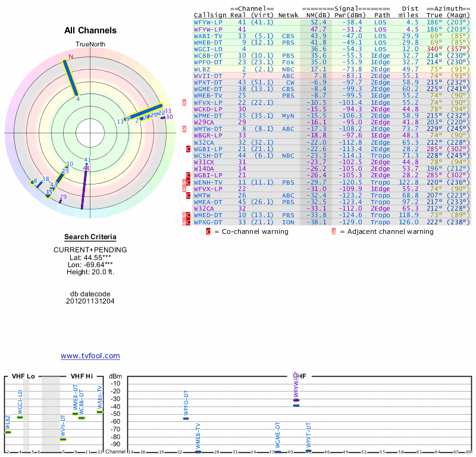Click the WABI-TV marker in VHF Hi chart
The height and width of the screenshot is (457, 476).
click(99, 412)
